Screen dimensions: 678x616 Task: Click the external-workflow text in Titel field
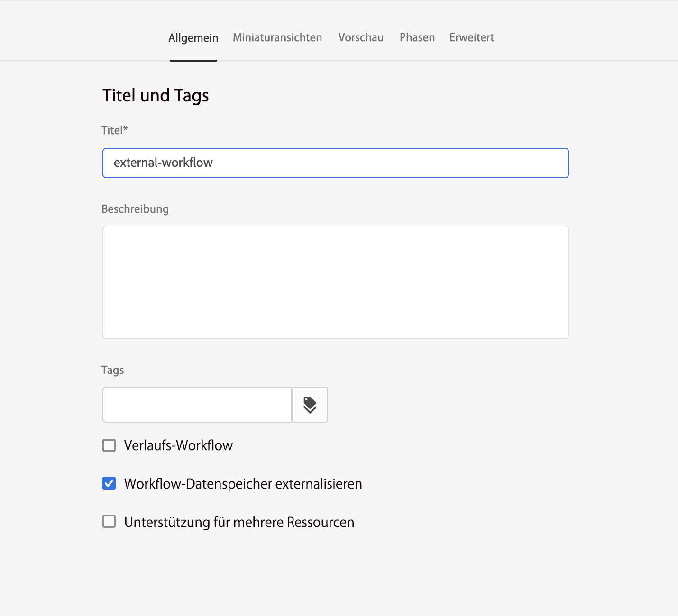(x=164, y=163)
